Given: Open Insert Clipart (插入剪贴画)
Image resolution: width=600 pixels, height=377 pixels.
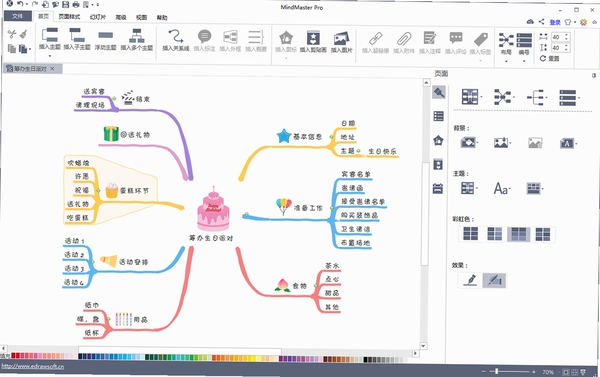Looking at the screenshot, I should [313, 38].
